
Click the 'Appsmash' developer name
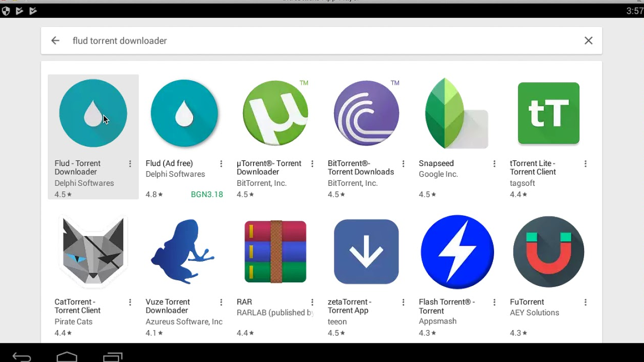[x=438, y=321]
